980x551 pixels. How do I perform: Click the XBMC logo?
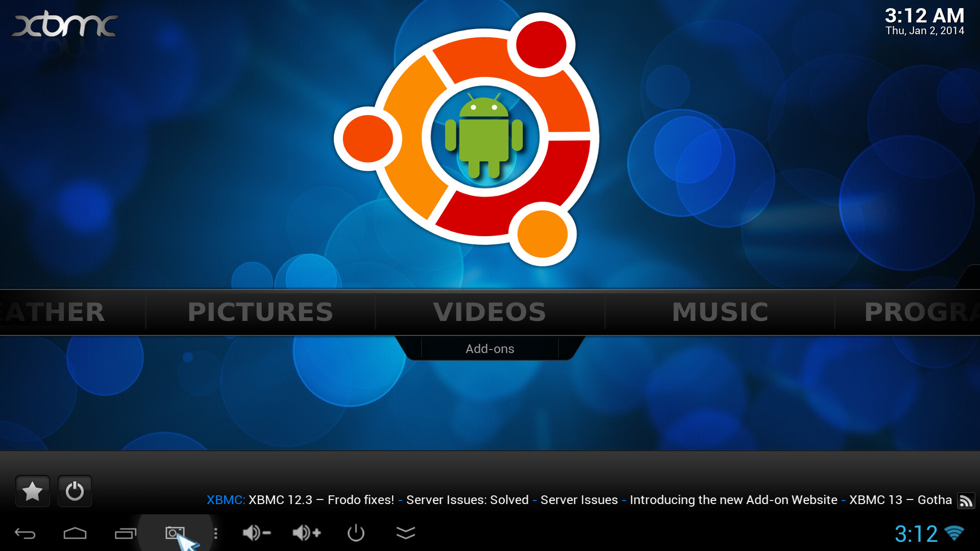pos(65,24)
